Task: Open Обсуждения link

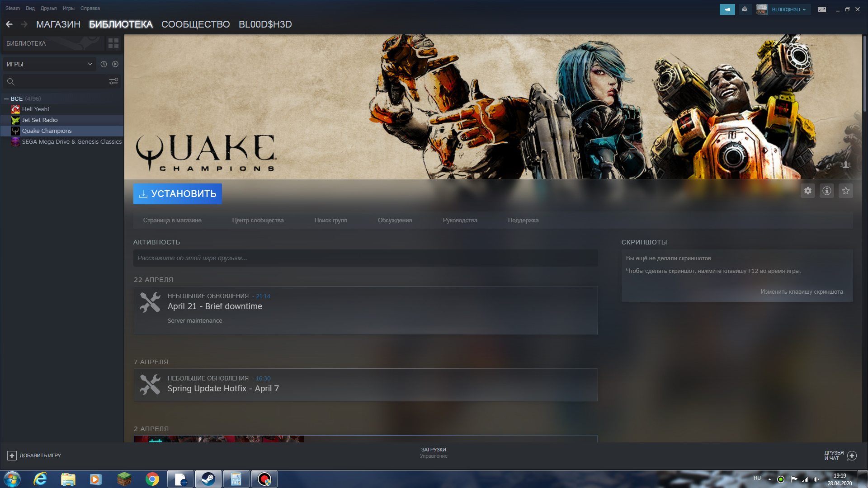Action: (x=395, y=221)
